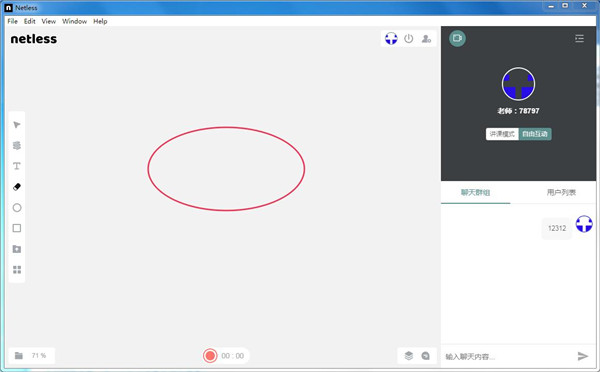Choose the Text tool
This screenshot has width=600, height=372.
pyautogui.click(x=17, y=166)
